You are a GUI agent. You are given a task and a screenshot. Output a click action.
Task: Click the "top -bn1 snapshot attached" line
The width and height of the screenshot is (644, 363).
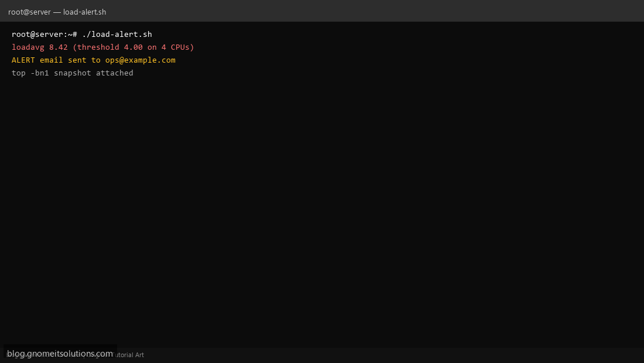point(72,73)
